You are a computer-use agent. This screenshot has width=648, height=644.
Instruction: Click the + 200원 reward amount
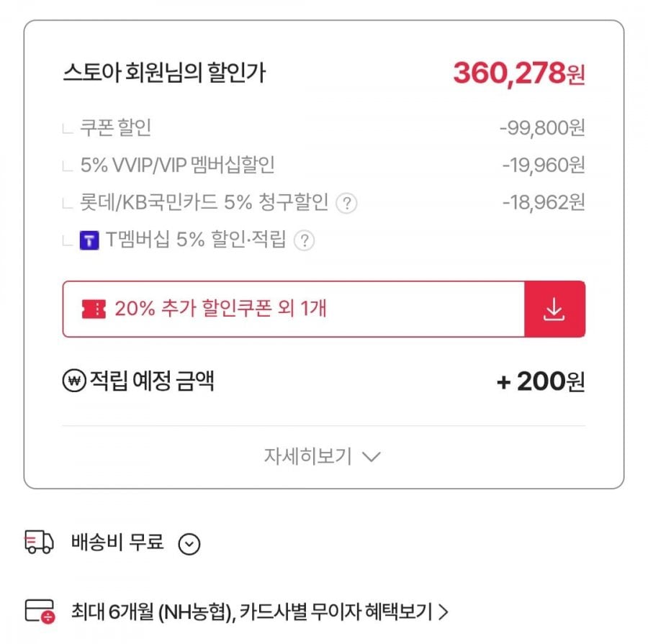[540, 381]
